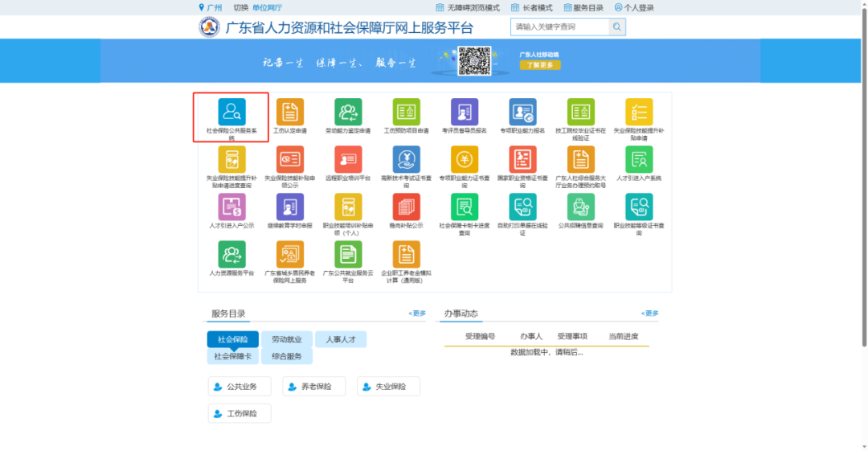Open 稳岗补贴公示 icon

(x=407, y=207)
